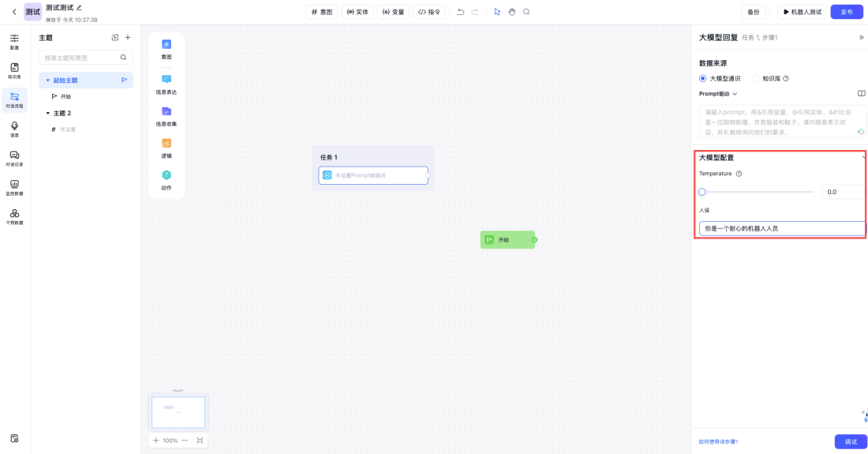Image resolution: width=868 pixels, height=454 pixels.
Task: Select the hand pan tool
Action: click(511, 12)
